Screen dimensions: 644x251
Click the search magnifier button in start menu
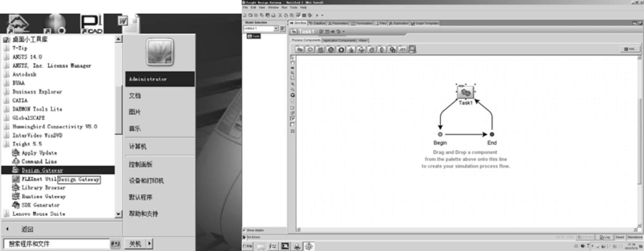click(x=115, y=244)
